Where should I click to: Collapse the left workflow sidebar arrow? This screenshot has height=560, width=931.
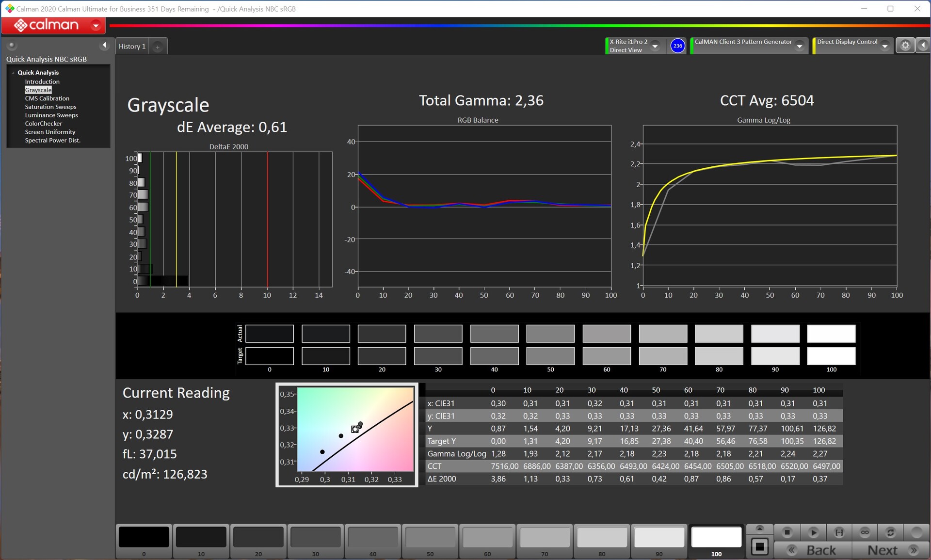pyautogui.click(x=104, y=45)
